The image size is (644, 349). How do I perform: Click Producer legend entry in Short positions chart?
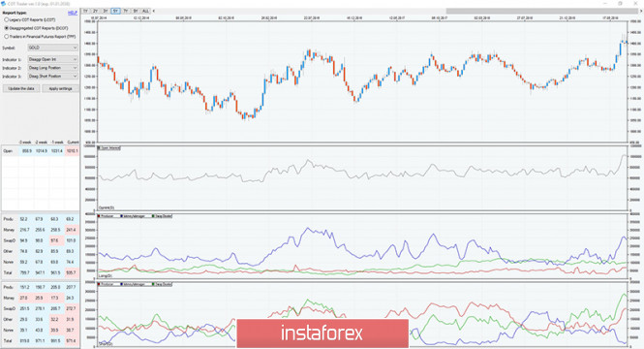pos(106,284)
